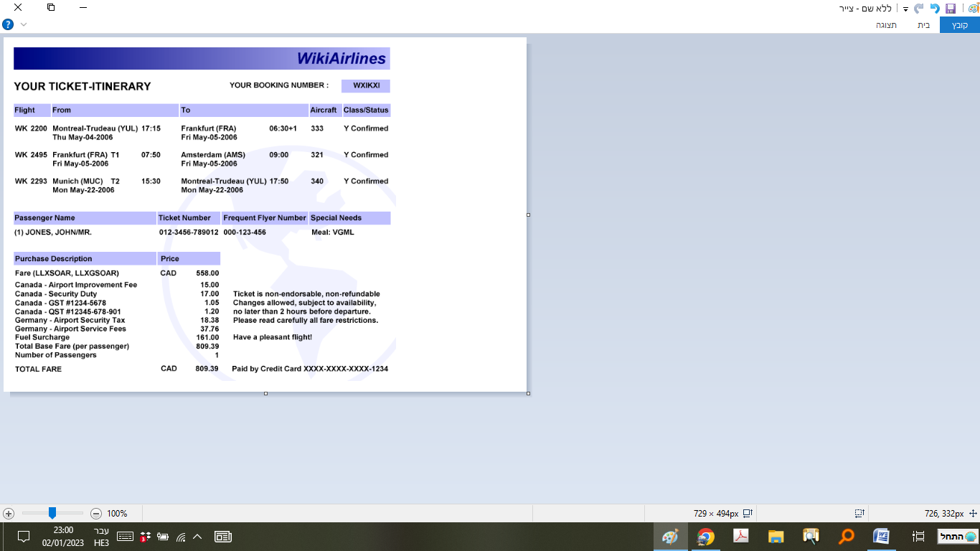Screen dimensions: 980x551
Task: Click the fare amount 558.00
Action: pyautogui.click(x=207, y=273)
